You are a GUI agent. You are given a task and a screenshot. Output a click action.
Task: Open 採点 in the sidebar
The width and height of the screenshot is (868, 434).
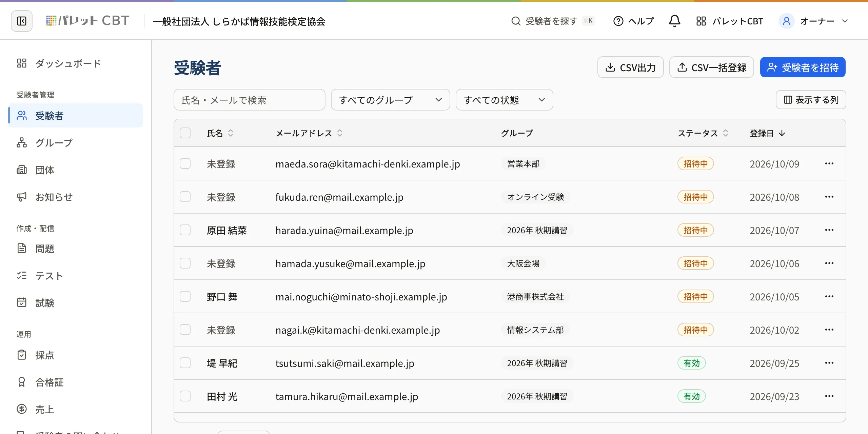(x=76, y=355)
